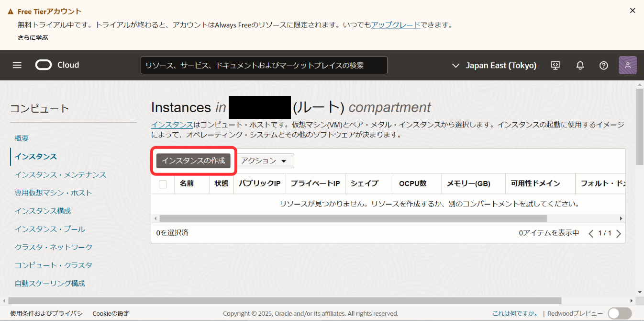This screenshot has height=321, width=644.
Task: Click the table horizontal scrollbar thumb
Action: point(353,218)
